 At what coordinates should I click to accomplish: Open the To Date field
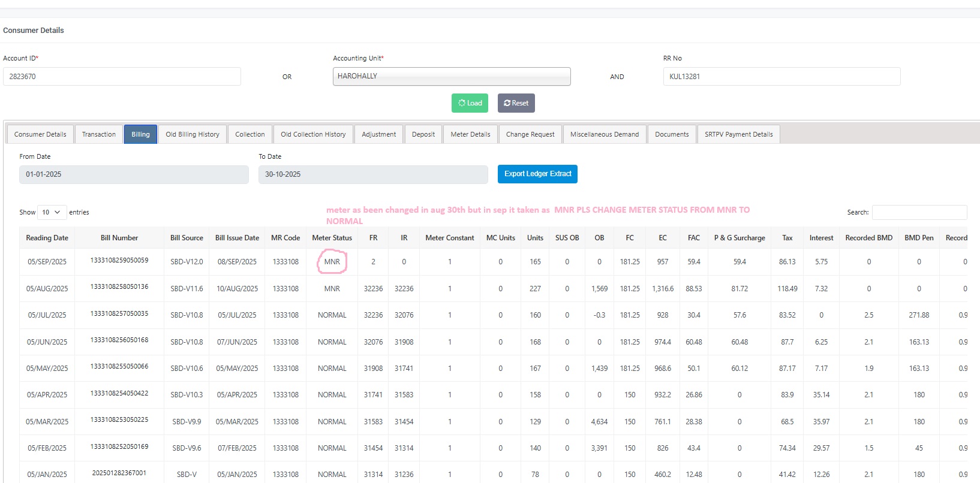(x=372, y=174)
